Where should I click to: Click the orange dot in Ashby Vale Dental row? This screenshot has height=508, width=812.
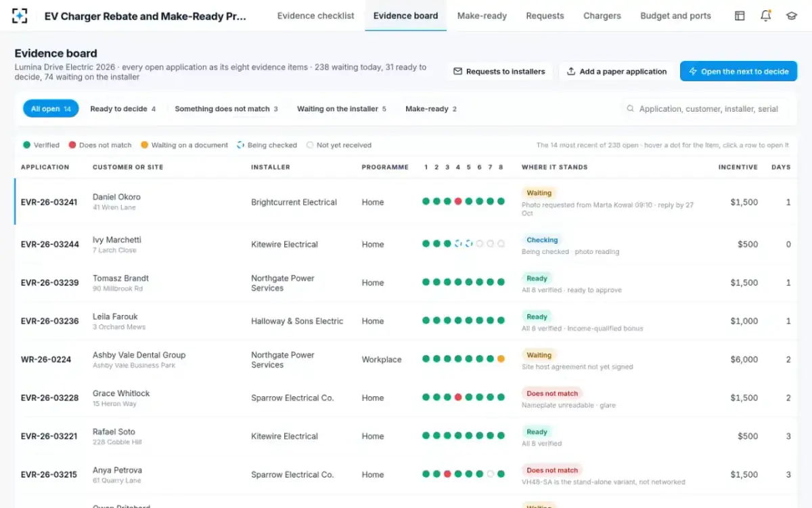pos(501,359)
